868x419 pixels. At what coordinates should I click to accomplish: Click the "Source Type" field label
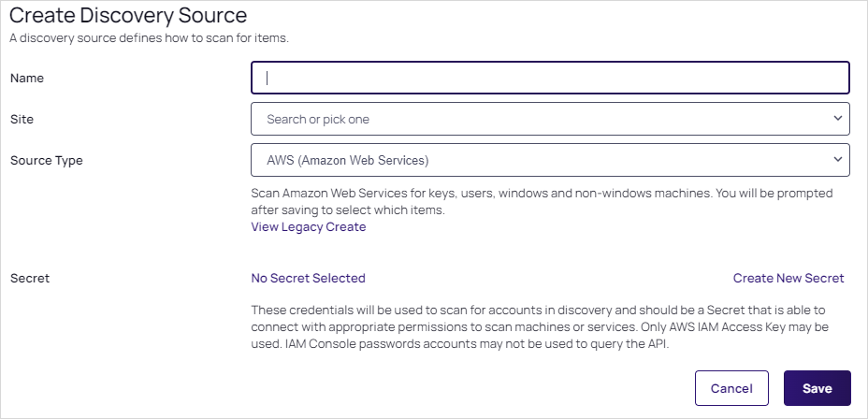[47, 161]
